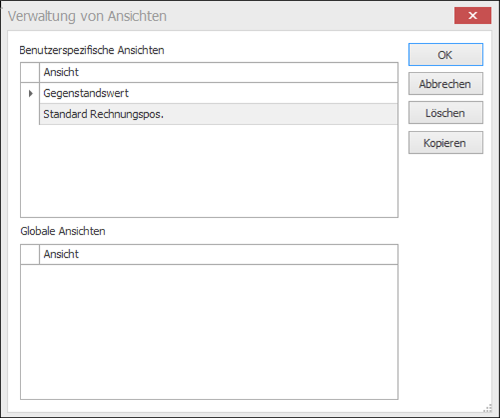Select the Gegenstandswert view row
The image size is (500, 418).
[x=219, y=93]
